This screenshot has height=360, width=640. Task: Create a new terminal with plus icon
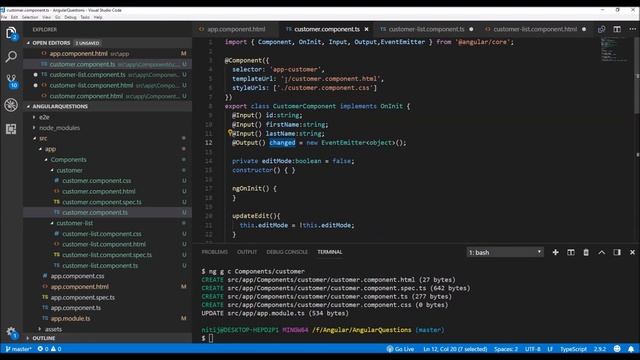coord(555,252)
